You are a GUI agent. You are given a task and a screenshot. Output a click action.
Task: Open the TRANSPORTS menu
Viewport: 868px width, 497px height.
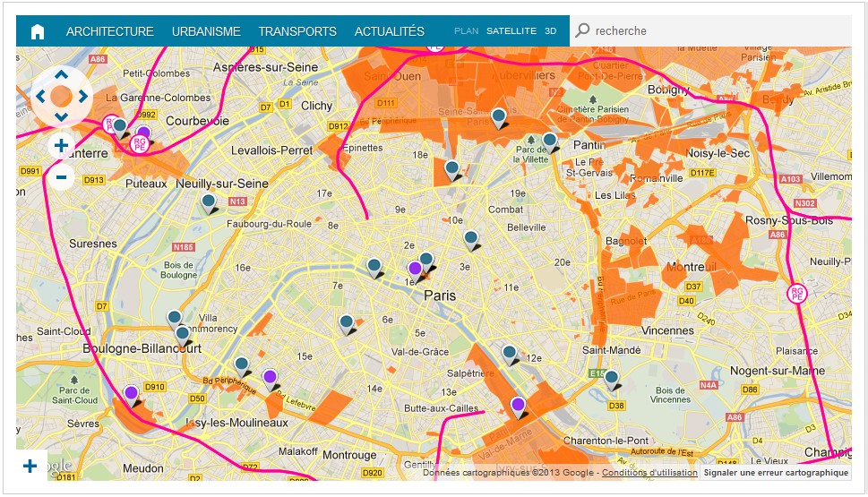[297, 31]
